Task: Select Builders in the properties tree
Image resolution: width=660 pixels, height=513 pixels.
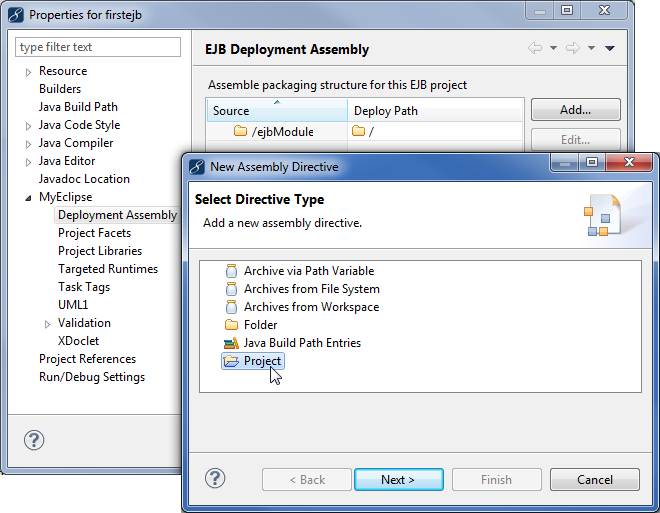Action: point(60,89)
